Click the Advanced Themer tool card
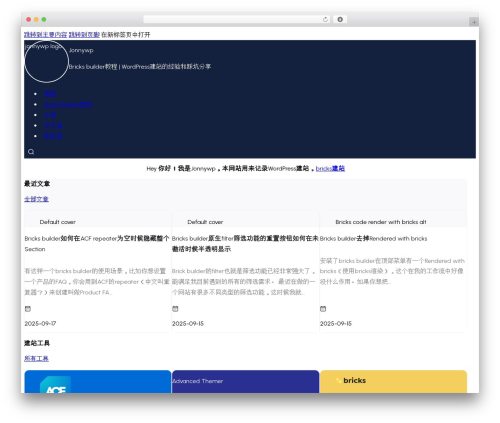Image resolution: width=500 pixels, height=423 pixels. [245, 382]
